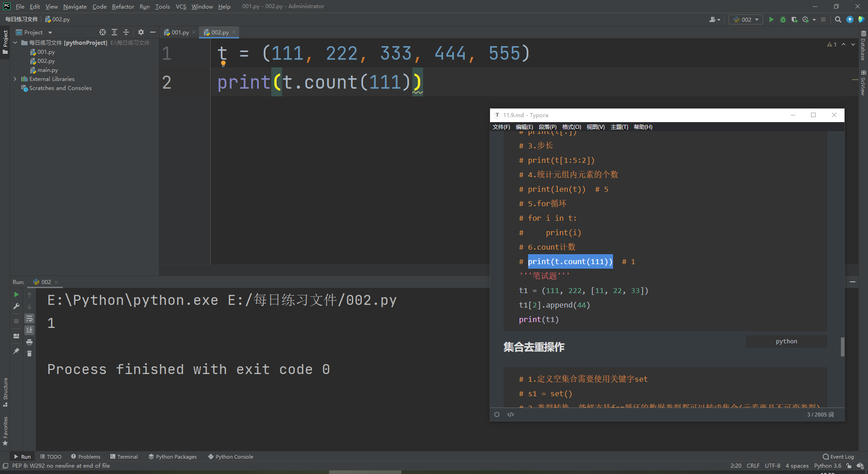
Task: Click the IDE update arrow icon
Action: 850,19
